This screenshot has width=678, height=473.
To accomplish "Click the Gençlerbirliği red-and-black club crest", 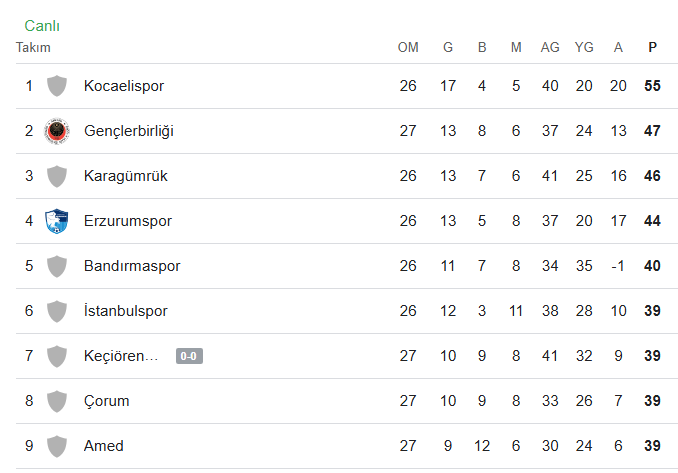I will click(57, 131).
